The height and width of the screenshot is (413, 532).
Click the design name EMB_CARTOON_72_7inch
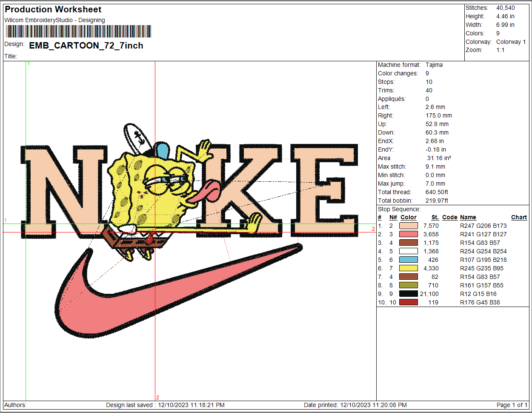point(86,46)
